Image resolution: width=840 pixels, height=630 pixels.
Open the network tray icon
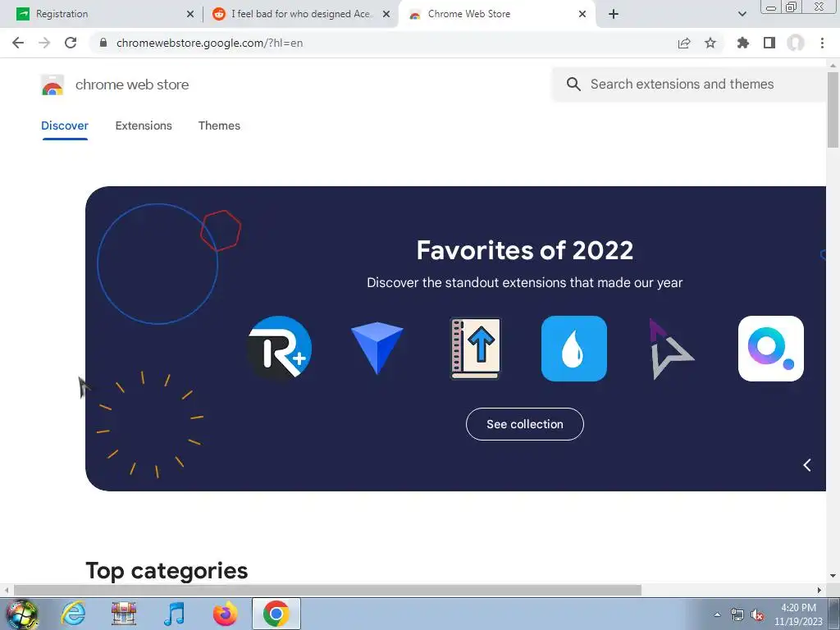737,615
